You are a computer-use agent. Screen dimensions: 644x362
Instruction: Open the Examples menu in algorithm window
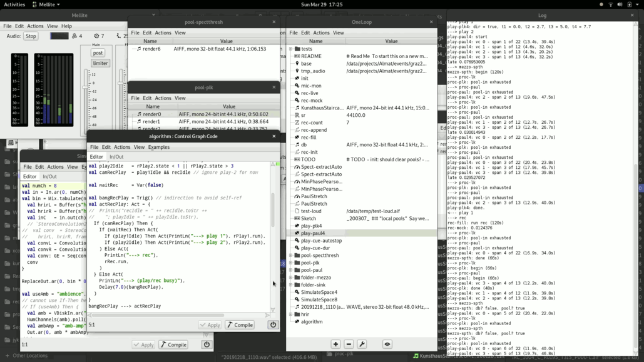click(x=158, y=147)
